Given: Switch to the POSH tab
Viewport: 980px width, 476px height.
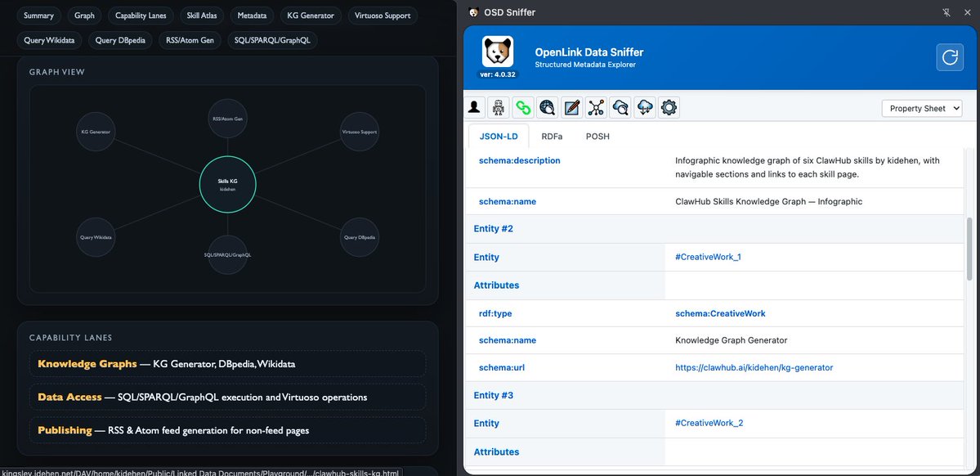Looking at the screenshot, I should point(597,136).
